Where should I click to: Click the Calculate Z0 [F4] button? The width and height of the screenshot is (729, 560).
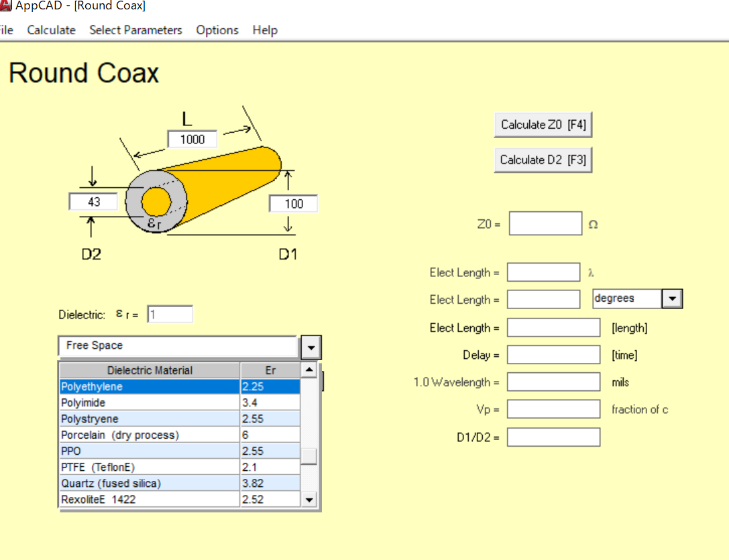tap(543, 125)
